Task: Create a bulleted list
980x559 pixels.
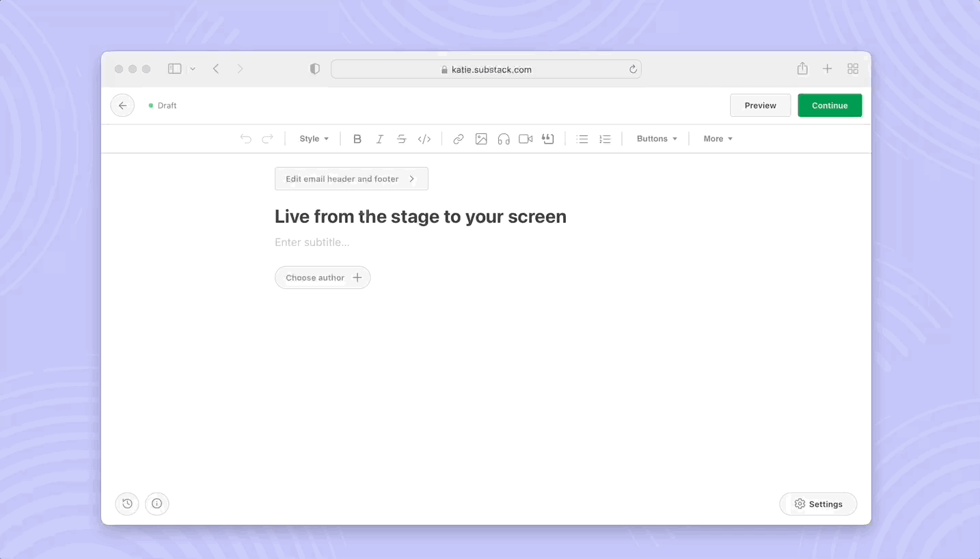Action: pyautogui.click(x=582, y=139)
